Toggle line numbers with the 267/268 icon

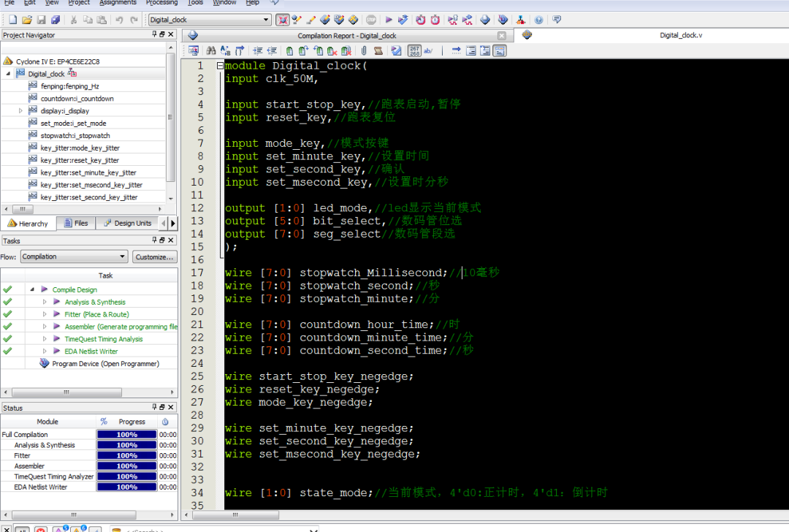pyautogui.click(x=414, y=50)
